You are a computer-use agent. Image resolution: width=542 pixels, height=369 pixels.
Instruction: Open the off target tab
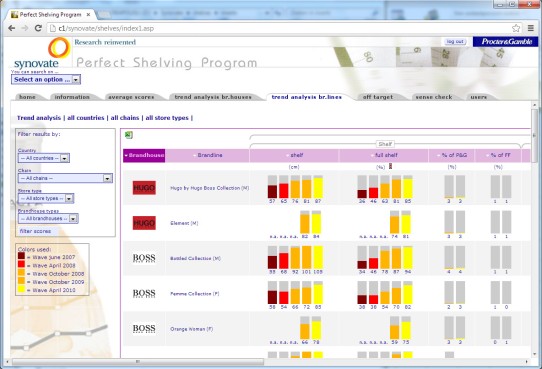coord(378,97)
